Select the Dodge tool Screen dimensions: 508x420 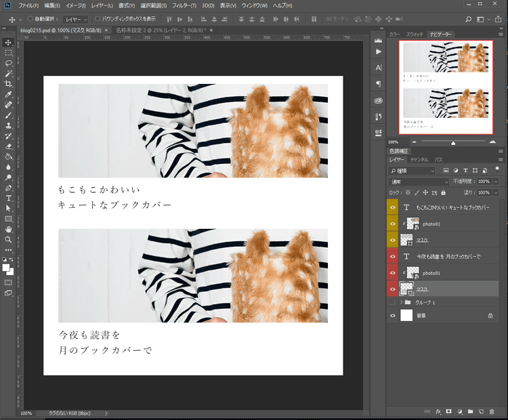[8, 177]
